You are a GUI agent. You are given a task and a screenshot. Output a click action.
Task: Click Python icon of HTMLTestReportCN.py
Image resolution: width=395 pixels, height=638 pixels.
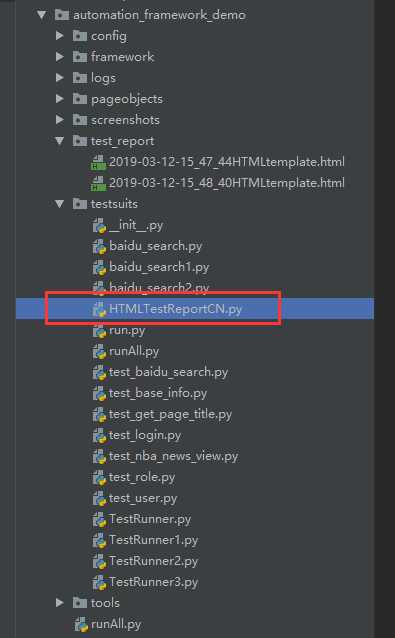point(99,309)
